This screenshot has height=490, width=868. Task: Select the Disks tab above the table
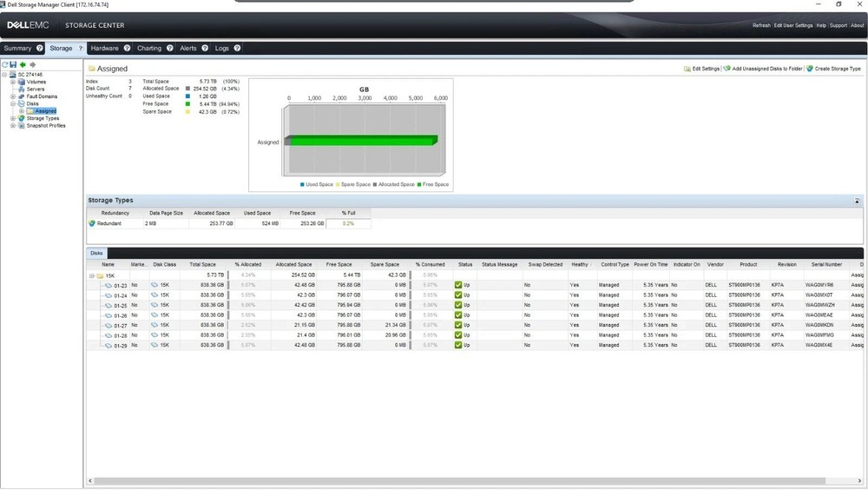click(x=97, y=253)
